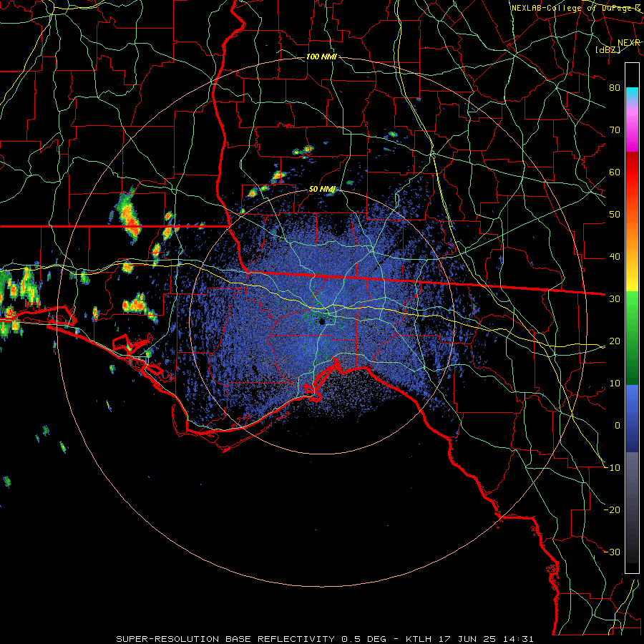Click the -10 dBZ scale value
This screenshot has height=644, width=644.
pyautogui.click(x=612, y=468)
